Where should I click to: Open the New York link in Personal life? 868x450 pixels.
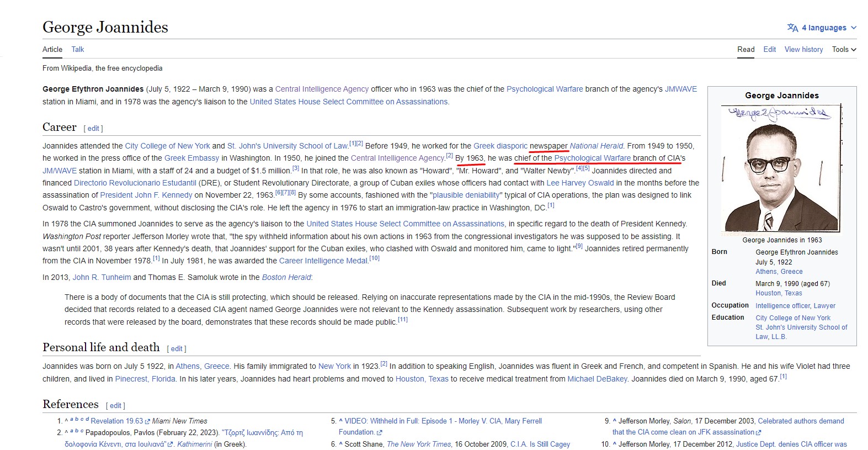[x=334, y=366]
